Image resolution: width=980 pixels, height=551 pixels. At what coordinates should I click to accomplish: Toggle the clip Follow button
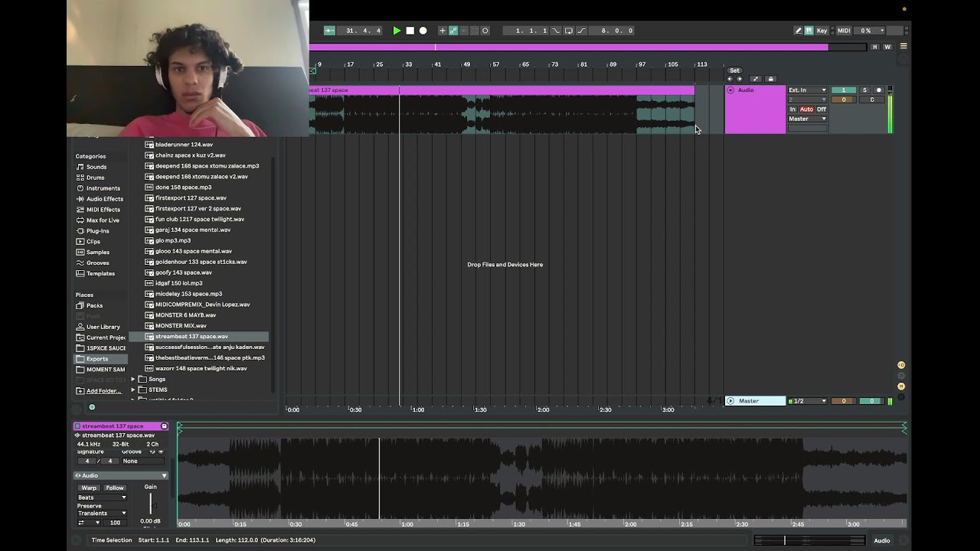(115, 487)
